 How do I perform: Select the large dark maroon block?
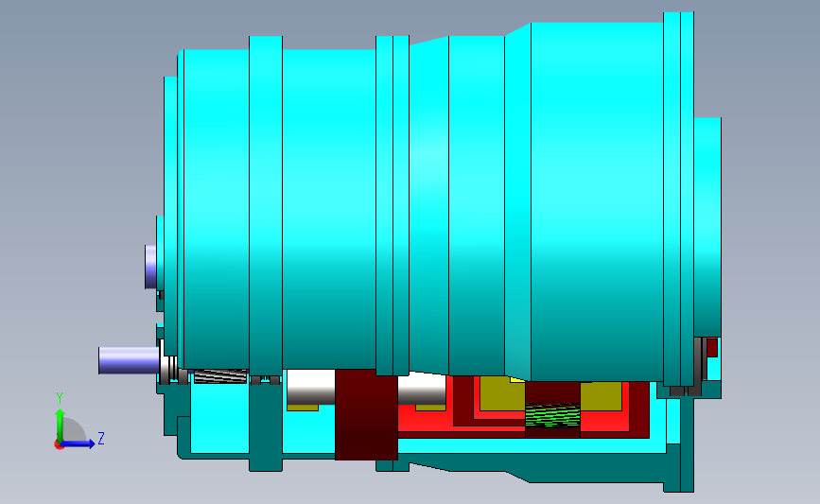click(366, 415)
